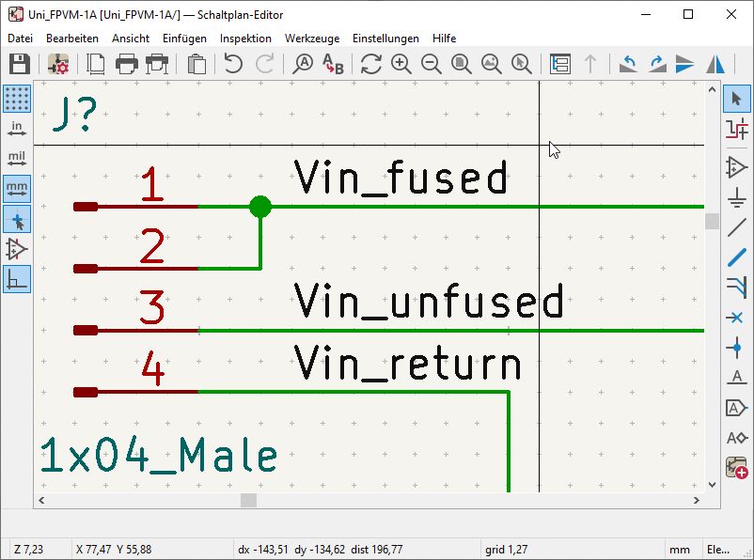Switch units to millimeters
This screenshot has width=754, height=560.
point(17,189)
